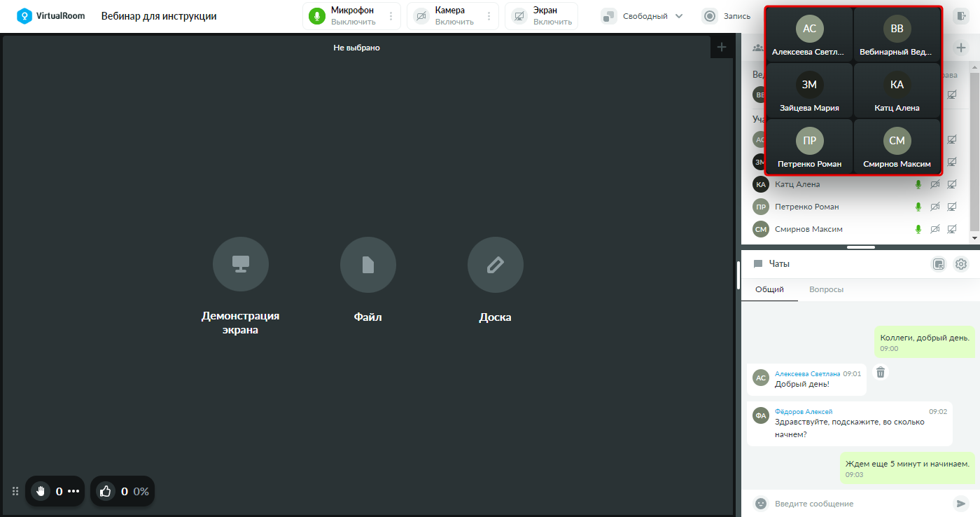Open Микрофон options menu
The image size is (980, 517).
(391, 16)
